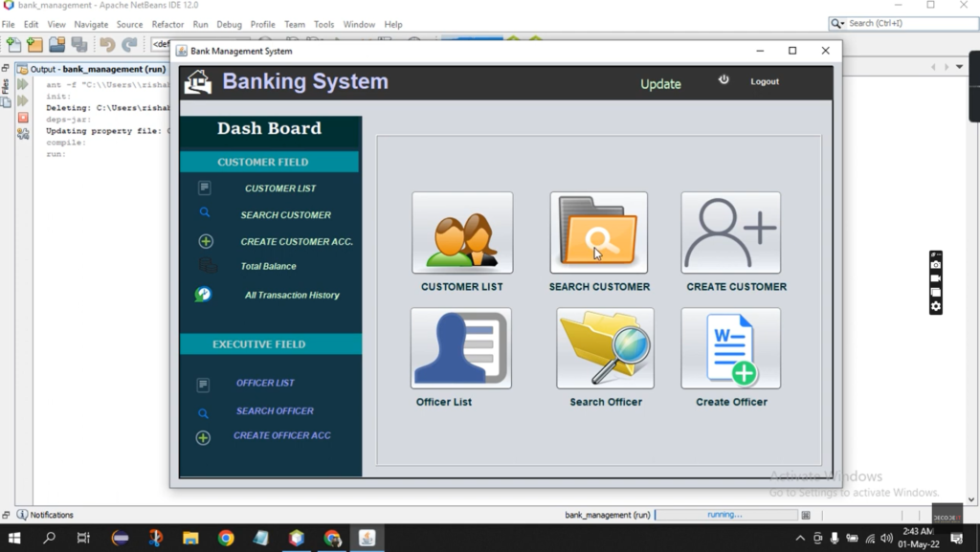Viewport: 980px width, 552px height.
Task: Click NetBeans New File toolbar icon
Action: pos(13,44)
